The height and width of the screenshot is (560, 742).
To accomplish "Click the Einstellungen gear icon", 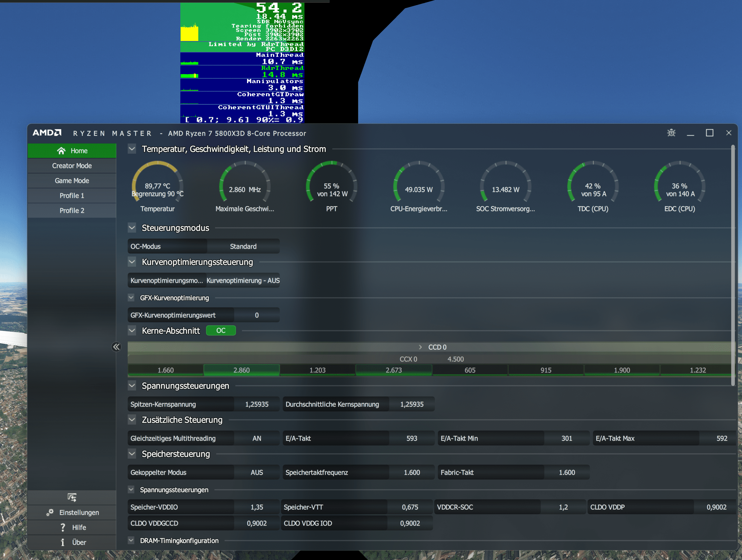I will (x=50, y=512).
